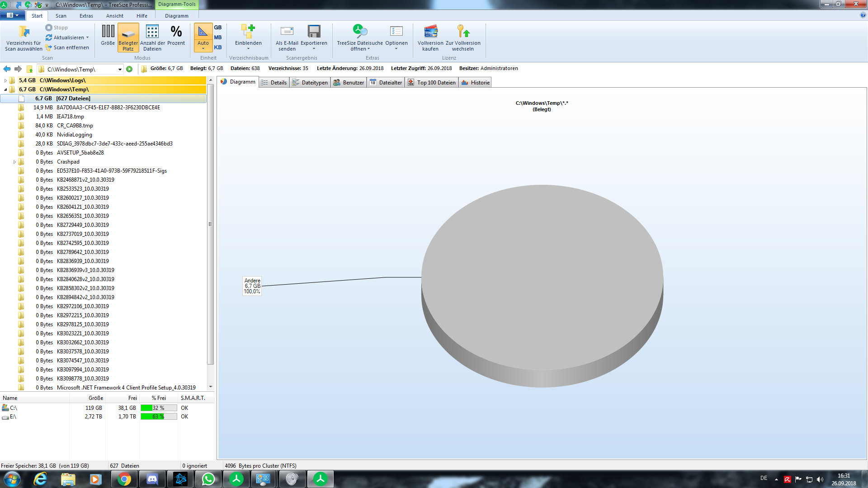
Task: Expand the C:\Windows\Logs\ tree node
Action: pos(5,80)
